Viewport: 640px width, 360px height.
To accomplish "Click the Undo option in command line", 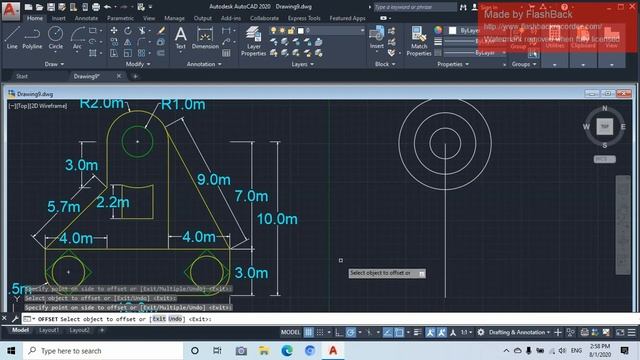I will pyautogui.click(x=175, y=319).
